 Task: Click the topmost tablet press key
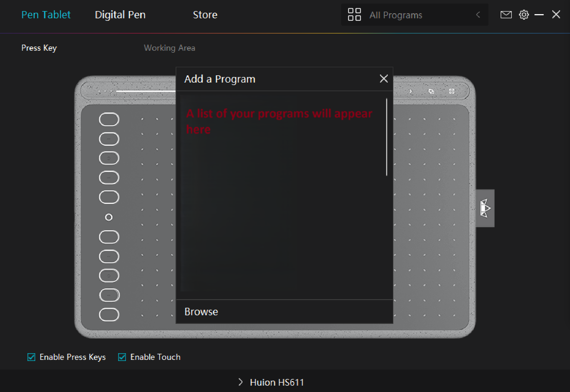tap(109, 119)
